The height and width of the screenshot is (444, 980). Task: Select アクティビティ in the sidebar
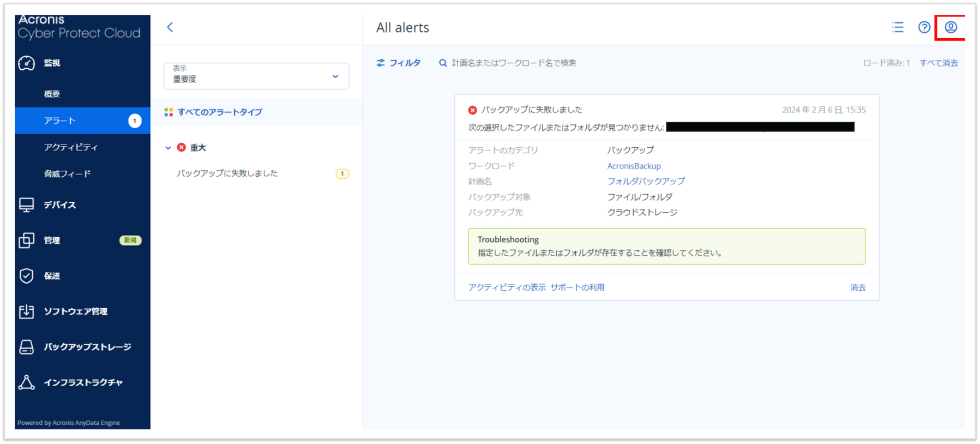click(x=71, y=147)
